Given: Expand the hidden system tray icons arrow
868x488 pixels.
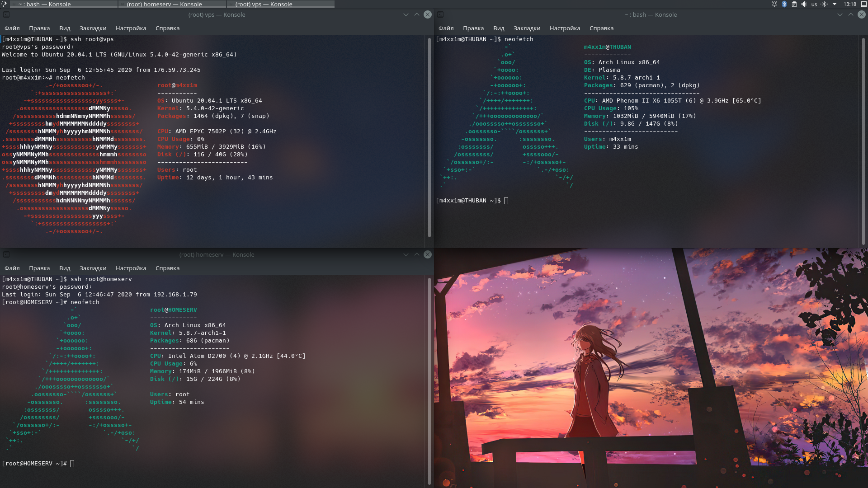Looking at the screenshot, I should 835,4.
